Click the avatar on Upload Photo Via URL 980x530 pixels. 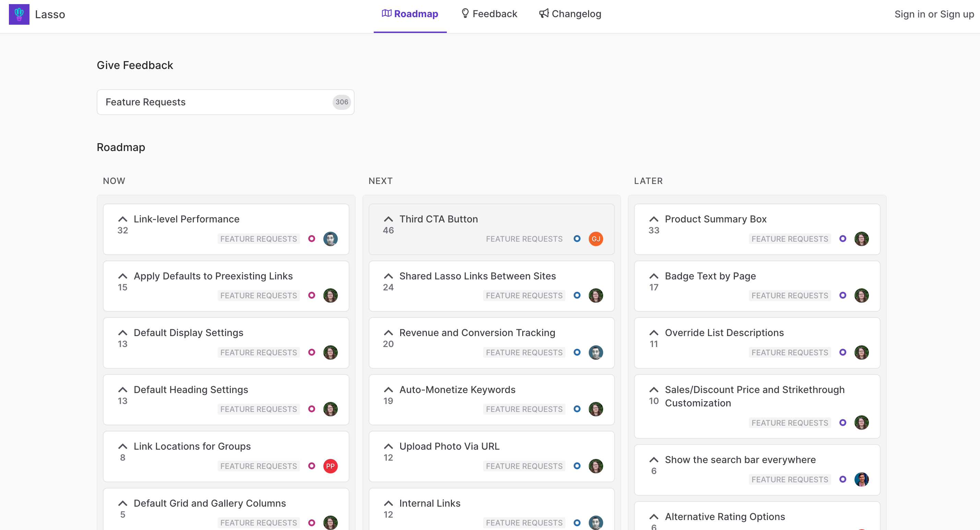coord(596,466)
